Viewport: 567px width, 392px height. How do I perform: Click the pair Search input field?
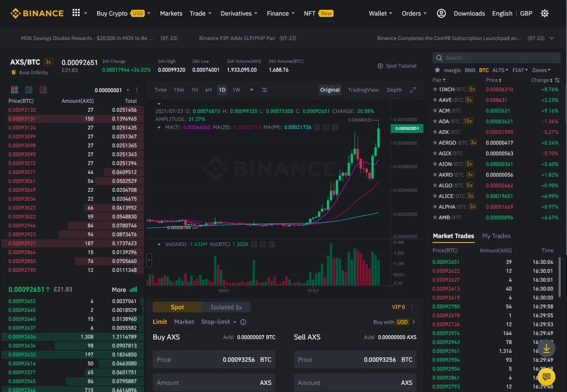[x=497, y=58]
